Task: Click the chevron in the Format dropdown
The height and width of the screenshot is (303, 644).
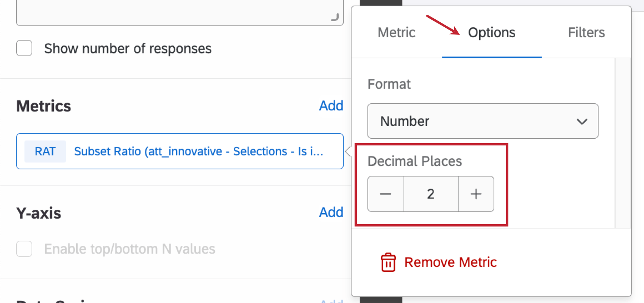Action: point(581,122)
